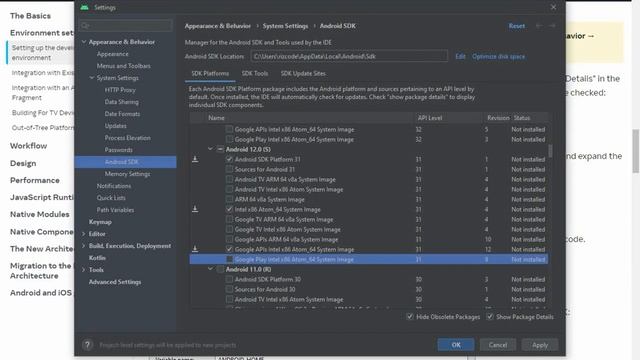The height and width of the screenshot is (360, 640).
Task: Switch to the SDK Platforms tab
Action: [210, 73]
